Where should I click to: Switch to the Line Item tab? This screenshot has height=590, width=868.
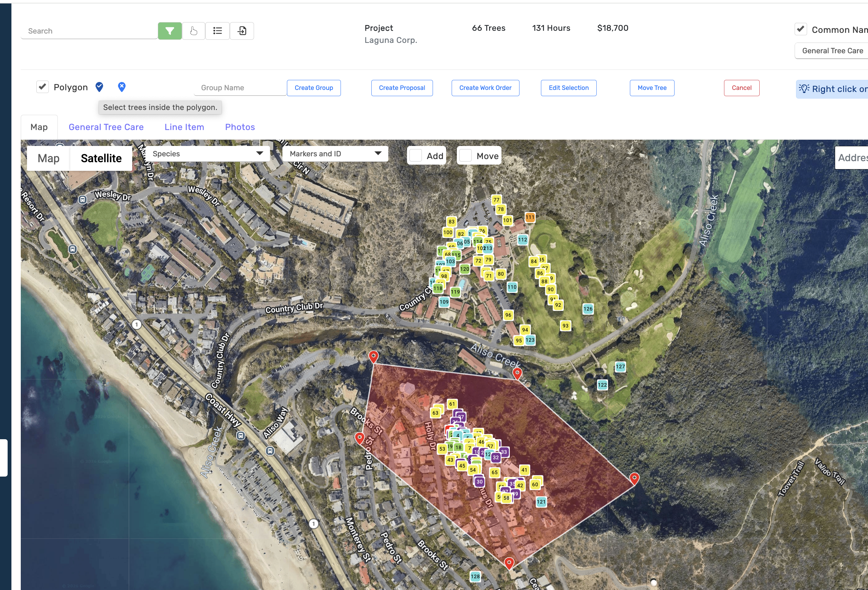click(x=184, y=127)
